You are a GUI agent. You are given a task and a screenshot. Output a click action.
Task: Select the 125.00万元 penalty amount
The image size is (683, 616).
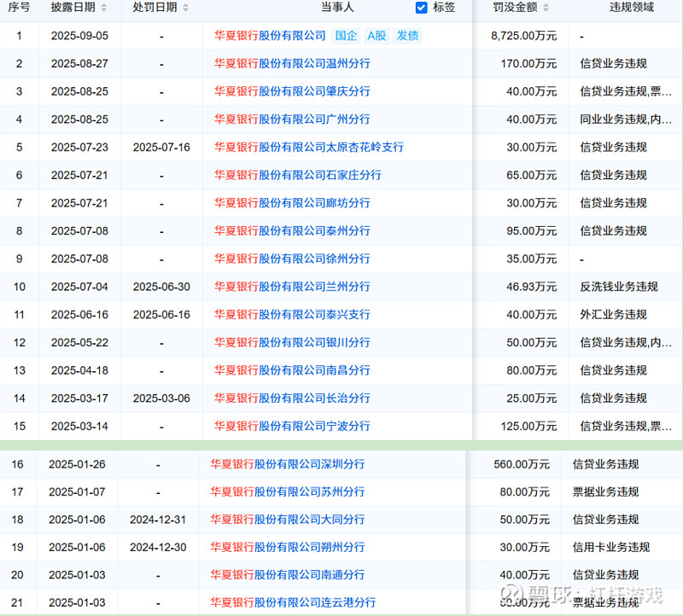pos(528,426)
